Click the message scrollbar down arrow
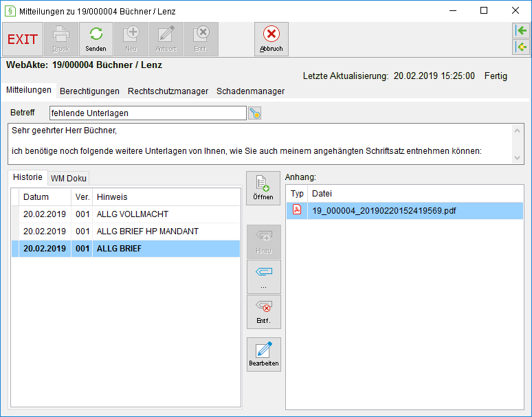 click(x=517, y=158)
